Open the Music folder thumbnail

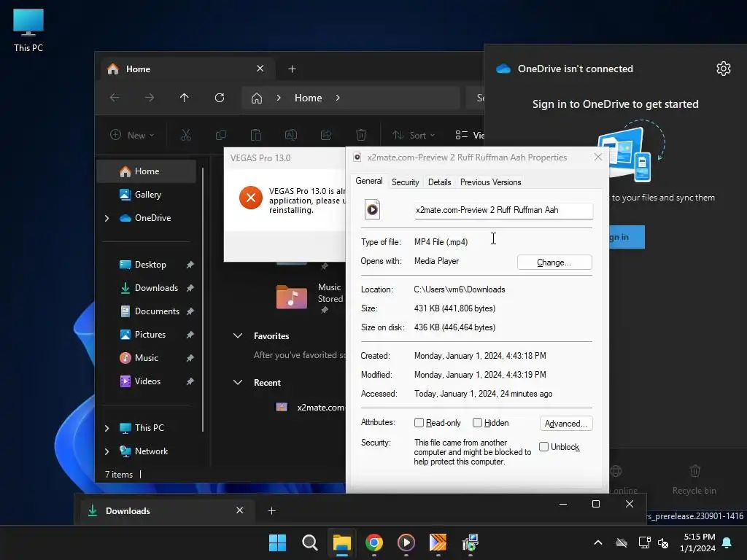(292, 297)
